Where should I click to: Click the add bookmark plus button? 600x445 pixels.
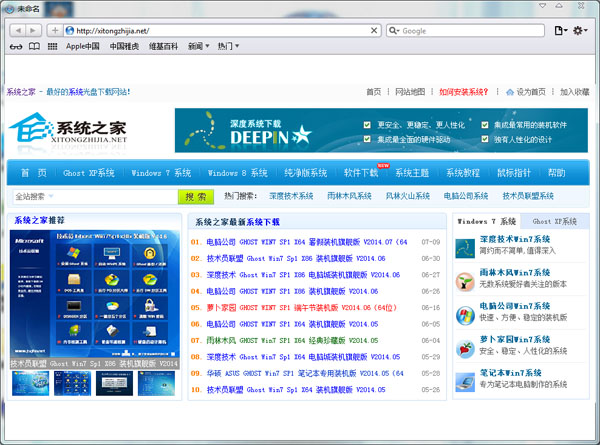(x=55, y=31)
